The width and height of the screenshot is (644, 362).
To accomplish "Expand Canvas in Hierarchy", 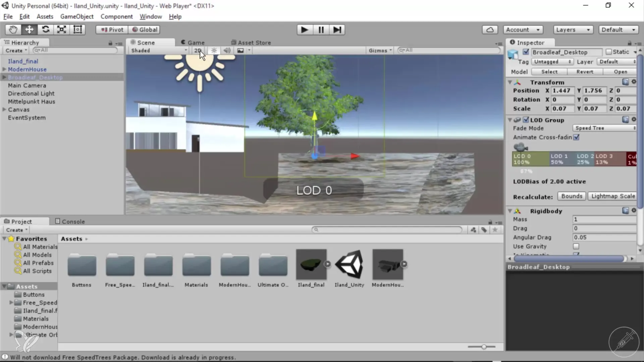I will click(4, 109).
